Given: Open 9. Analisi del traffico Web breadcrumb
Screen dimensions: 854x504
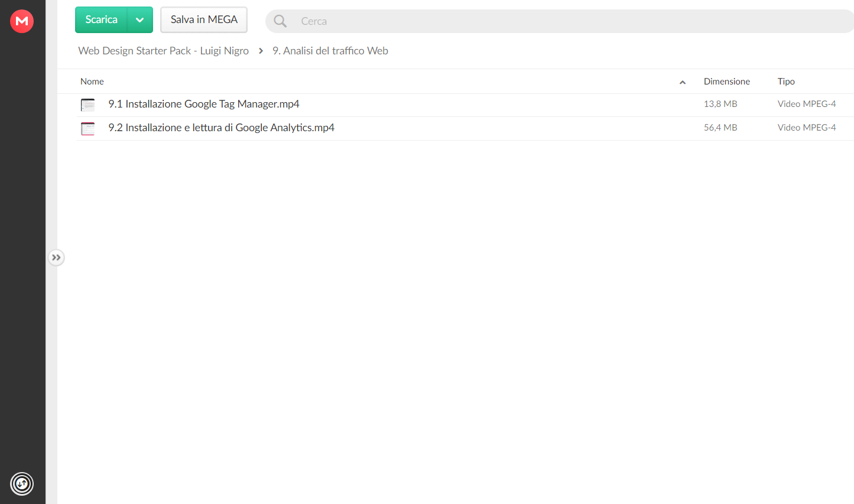Looking at the screenshot, I should point(330,51).
